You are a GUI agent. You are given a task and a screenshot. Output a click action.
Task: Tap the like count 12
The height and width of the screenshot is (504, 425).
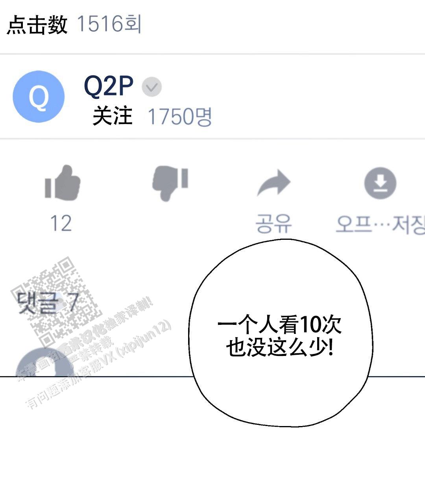61,223
